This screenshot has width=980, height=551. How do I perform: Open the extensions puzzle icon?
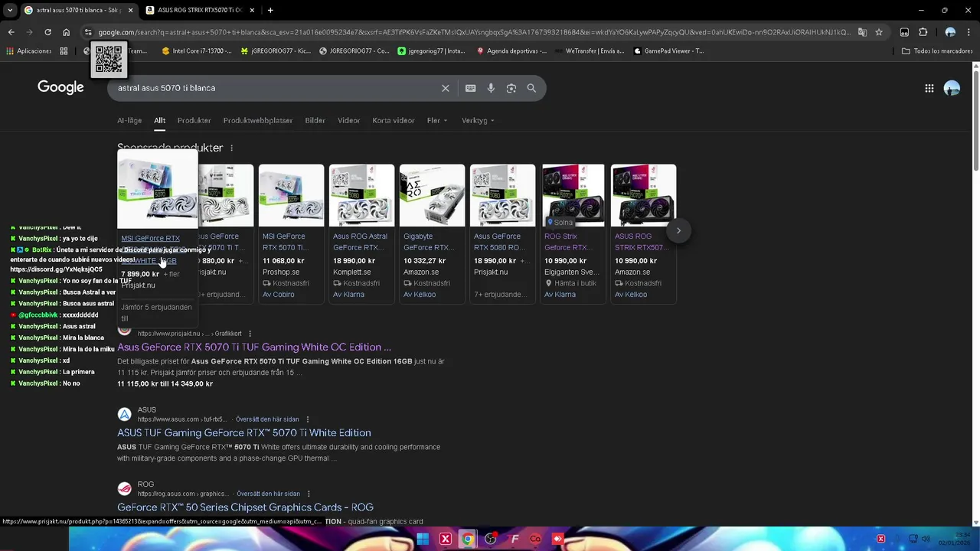(923, 32)
